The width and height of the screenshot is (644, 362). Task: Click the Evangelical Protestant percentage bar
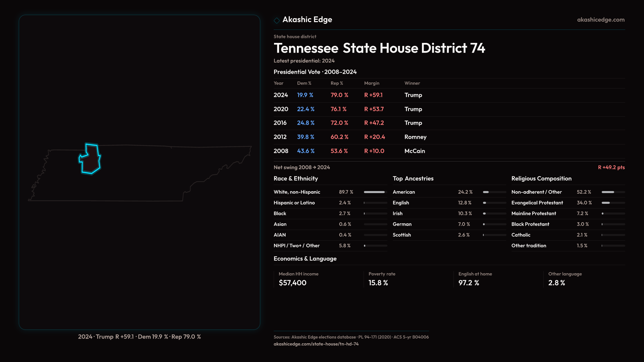click(613, 203)
